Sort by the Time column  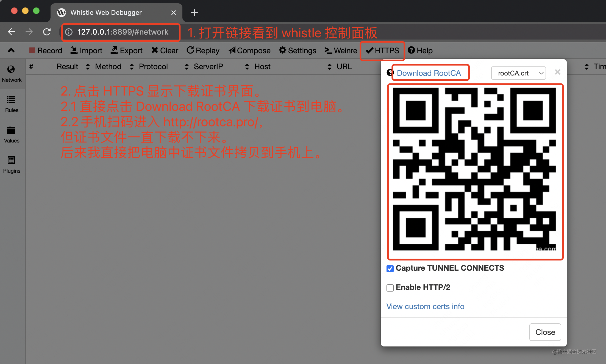pyautogui.click(x=599, y=66)
